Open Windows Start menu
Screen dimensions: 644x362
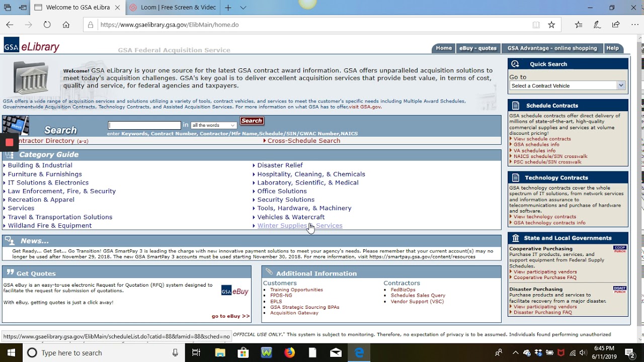point(11,353)
